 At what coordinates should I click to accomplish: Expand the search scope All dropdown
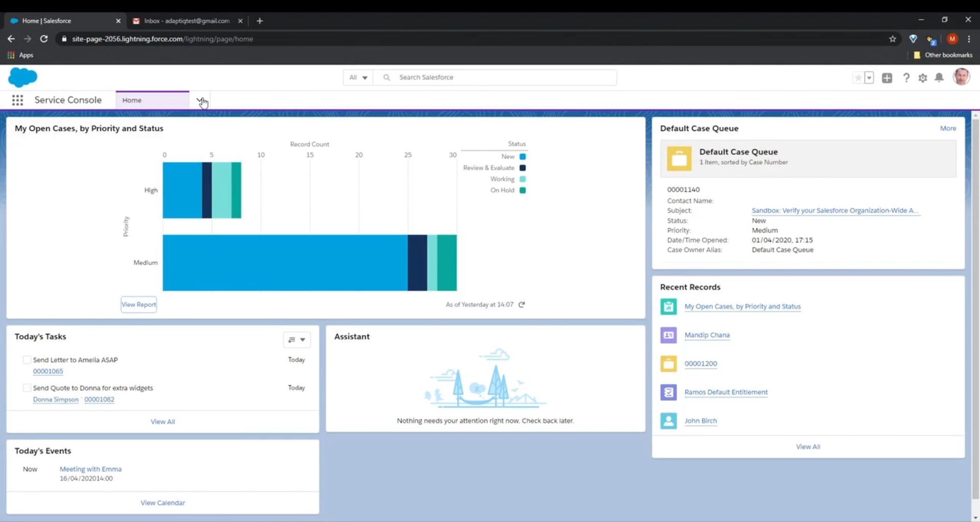click(358, 78)
